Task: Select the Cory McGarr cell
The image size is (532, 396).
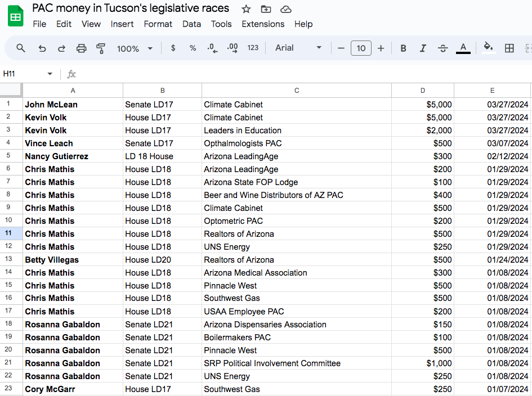Action: coord(73,389)
